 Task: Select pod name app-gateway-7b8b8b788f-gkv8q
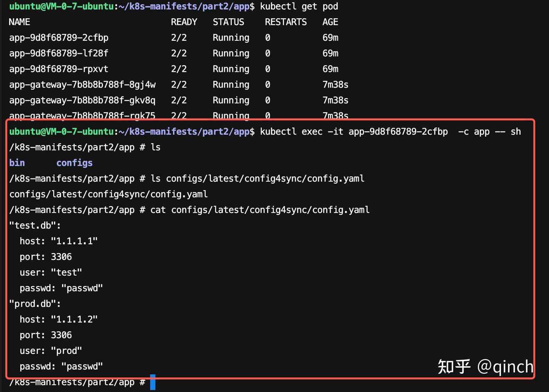82,100
